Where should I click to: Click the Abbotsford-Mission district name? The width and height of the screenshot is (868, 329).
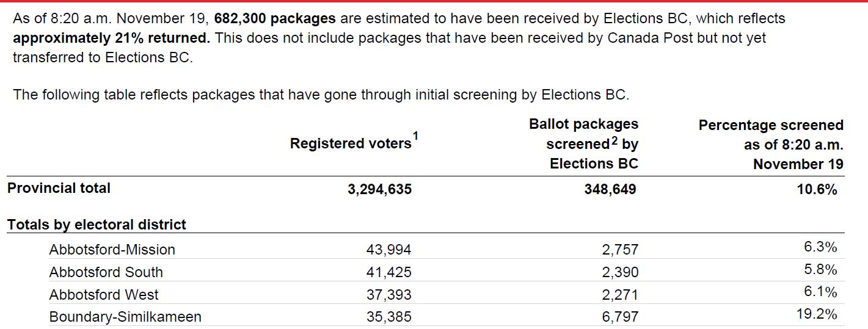(x=112, y=250)
